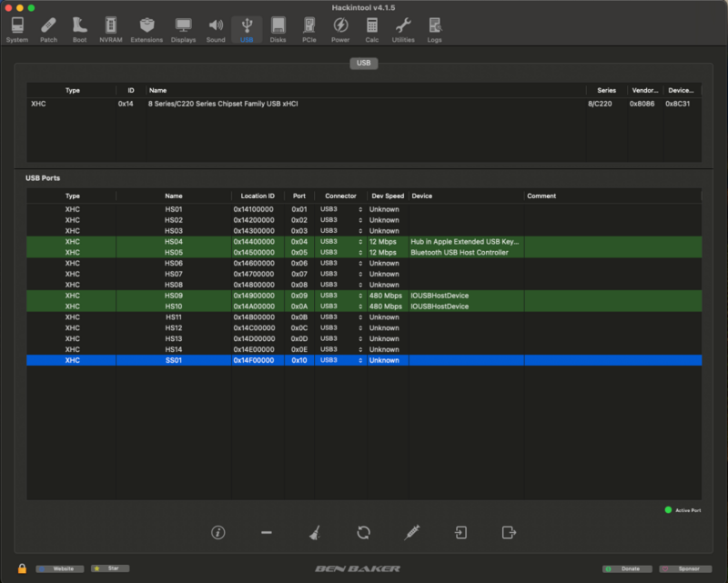Open connector dropdown for HS01 port
Image resolution: width=728 pixels, height=583 pixels.
click(x=342, y=209)
